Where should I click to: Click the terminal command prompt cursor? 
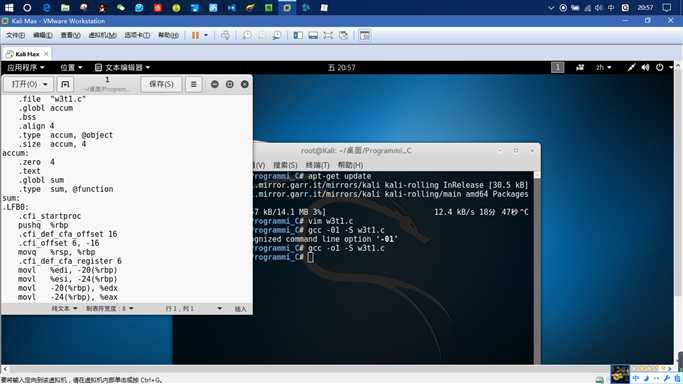coord(310,257)
